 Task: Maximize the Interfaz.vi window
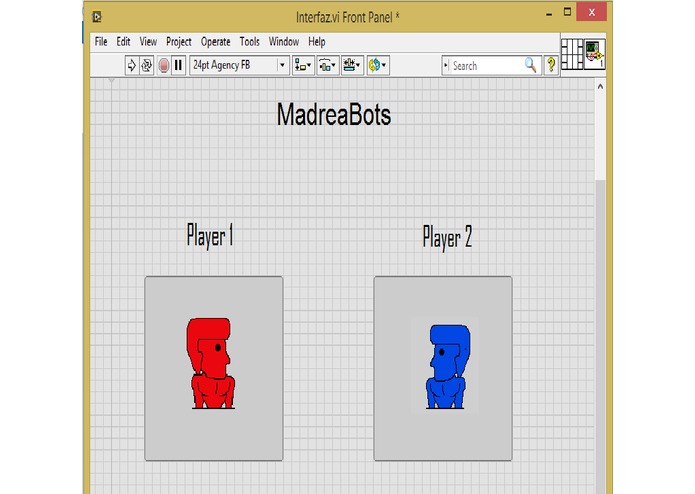click(x=567, y=12)
